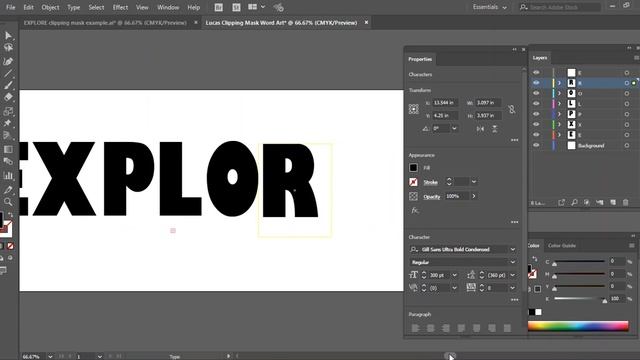The image size is (640, 360).
Task: Hide the P layer
Action: point(536,114)
